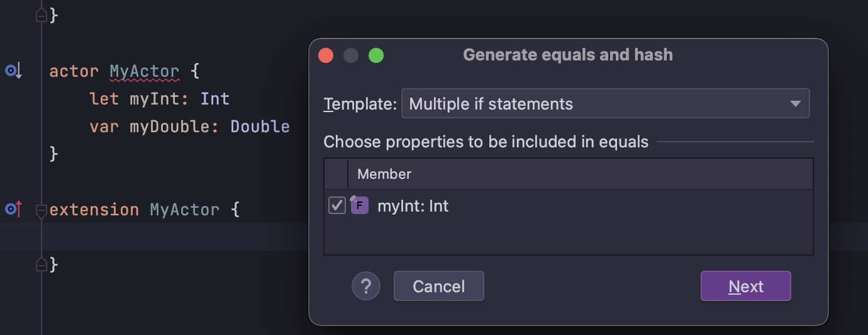Click the myDouble property in the code
Screen dimensions: 868x335
(170, 127)
